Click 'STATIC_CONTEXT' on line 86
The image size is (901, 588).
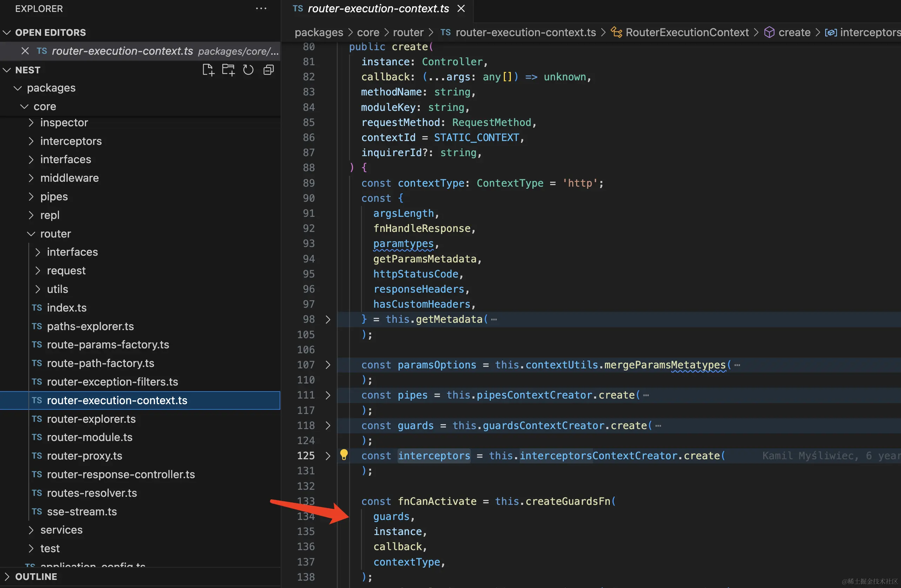pos(476,138)
